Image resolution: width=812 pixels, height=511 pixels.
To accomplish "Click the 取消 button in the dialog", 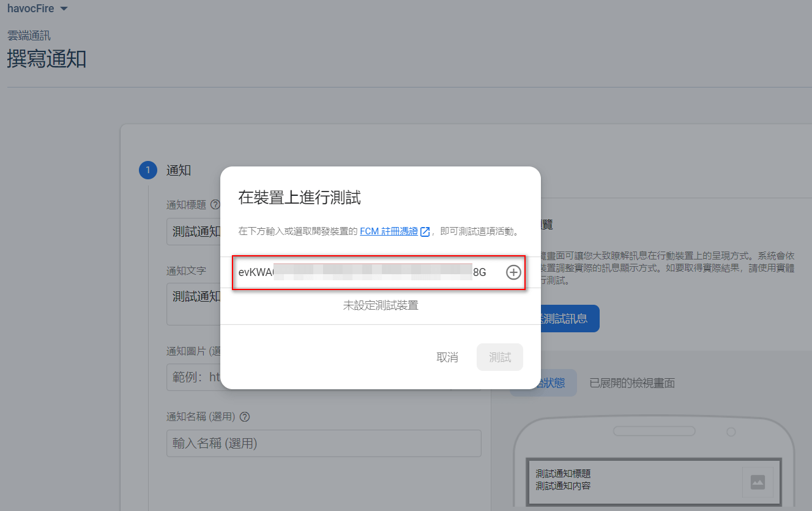I will point(447,357).
